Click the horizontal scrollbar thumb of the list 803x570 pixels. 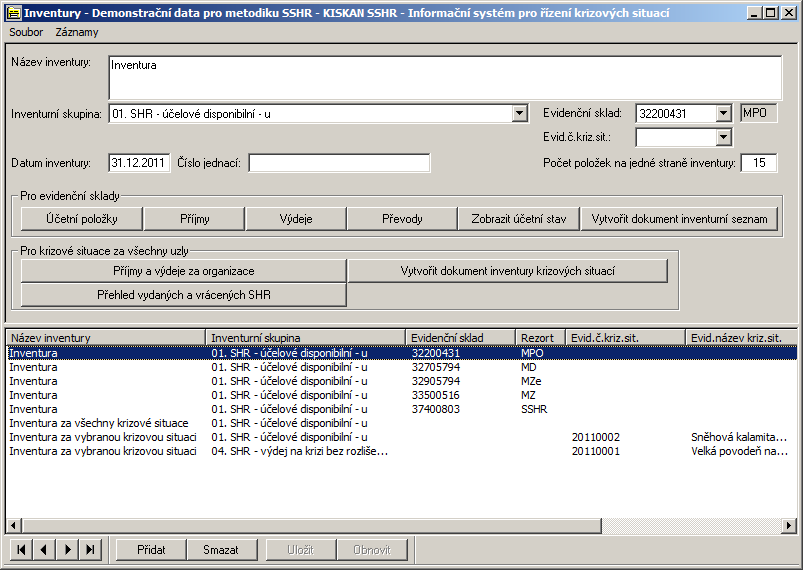[x=311, y=525]
